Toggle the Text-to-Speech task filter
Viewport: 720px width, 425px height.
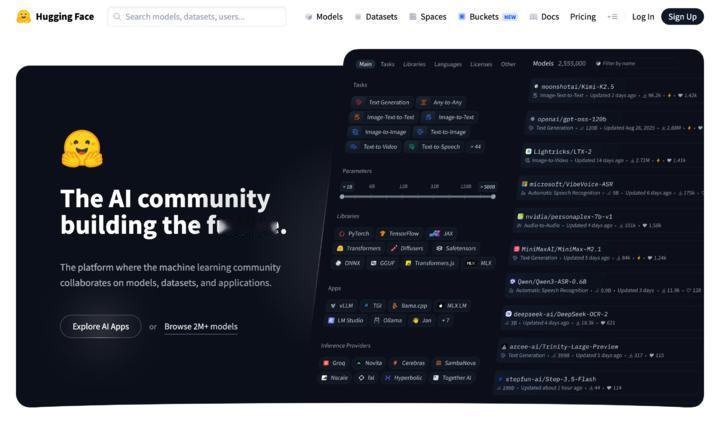434,146
